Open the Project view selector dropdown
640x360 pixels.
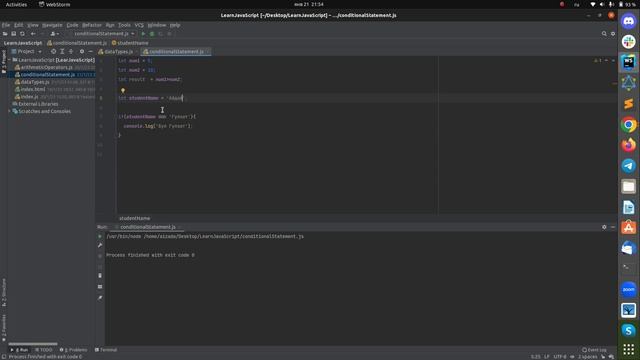(27, 51)
